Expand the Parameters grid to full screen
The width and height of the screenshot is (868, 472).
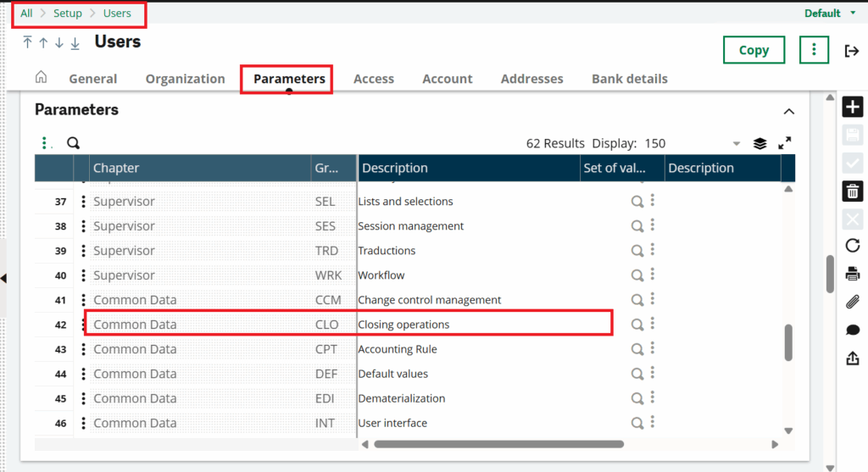pyautogui.click(x=785, y=143)
